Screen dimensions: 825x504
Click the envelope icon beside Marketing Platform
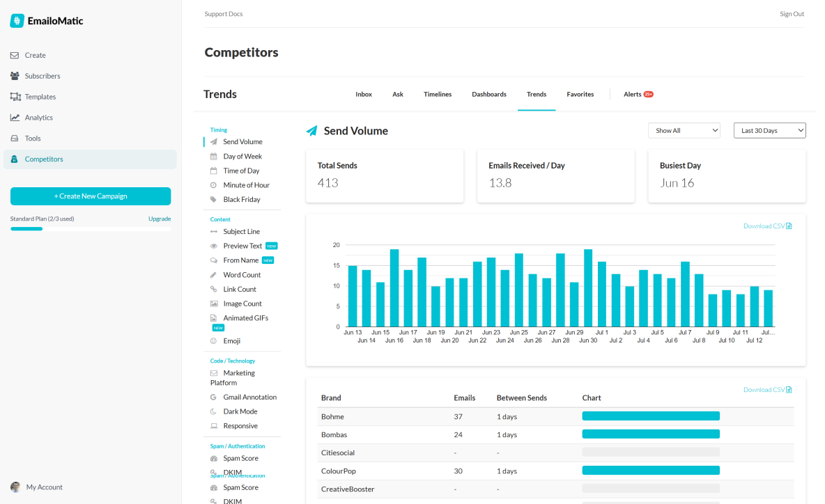(x=214, y=373)
